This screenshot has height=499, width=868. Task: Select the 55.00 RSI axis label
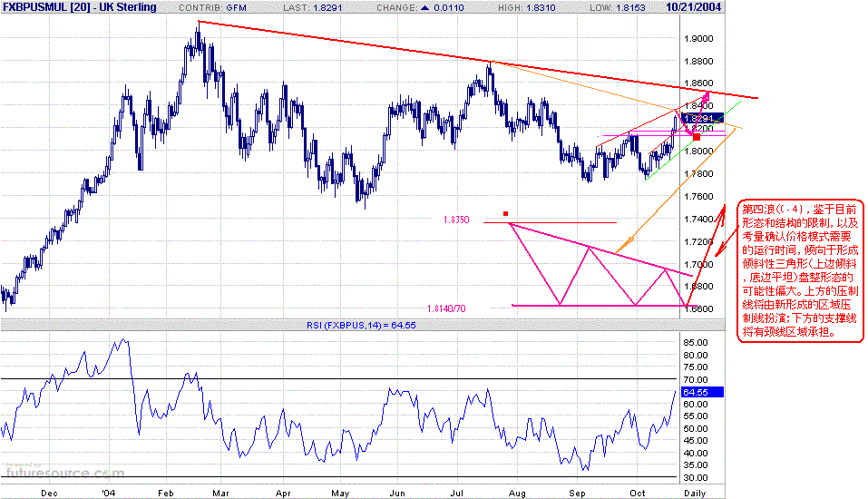696,416
